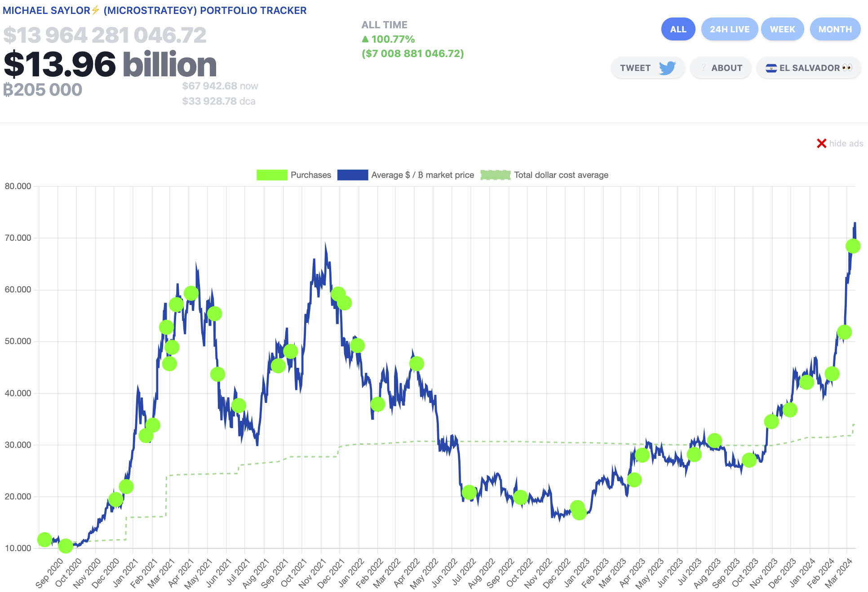
Task: Click the $33 928.78 dca value
Action: (219, 101)
